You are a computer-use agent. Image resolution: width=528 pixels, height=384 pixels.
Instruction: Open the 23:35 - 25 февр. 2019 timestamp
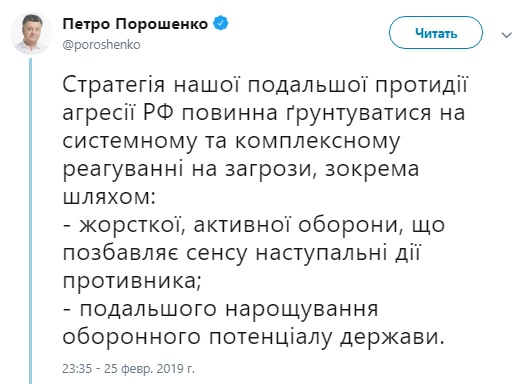click(128, 369)
